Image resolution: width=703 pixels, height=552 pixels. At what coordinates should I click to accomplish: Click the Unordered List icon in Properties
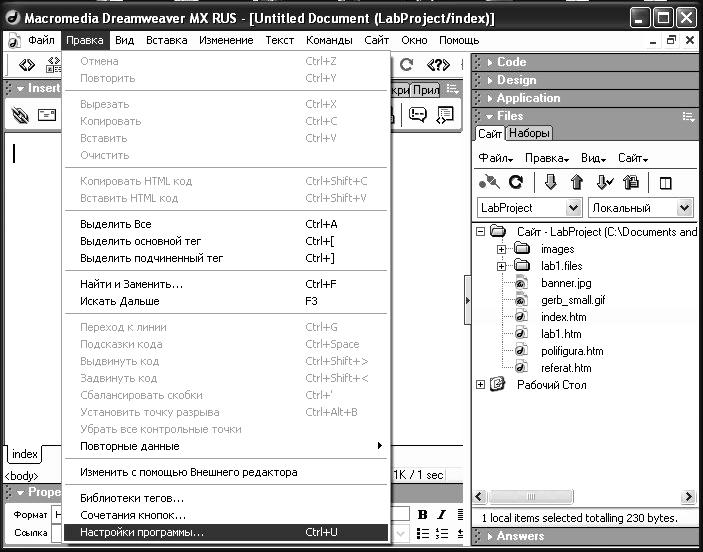click(422, 533)
